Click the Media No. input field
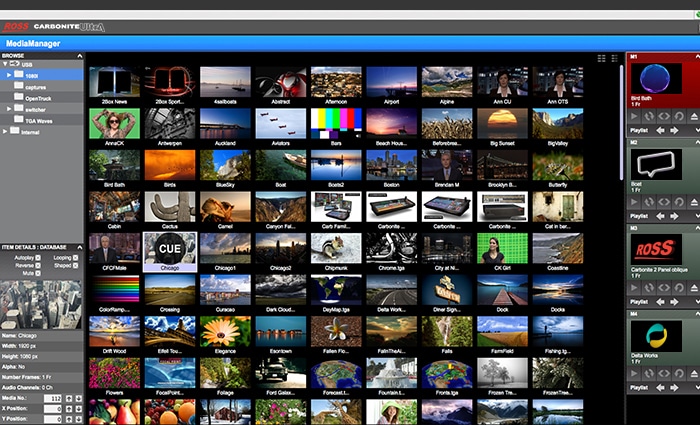 [x=53, y=398]
